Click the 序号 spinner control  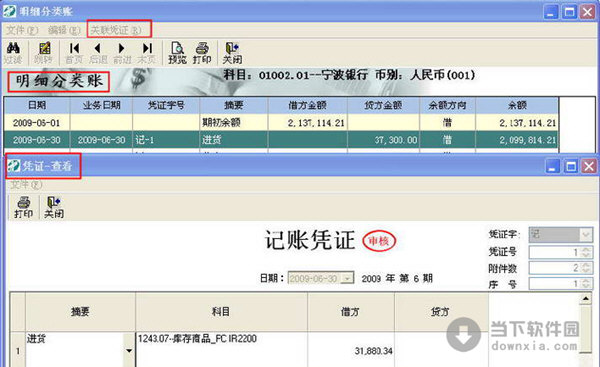pyautogui.click(x=586, y=284)
